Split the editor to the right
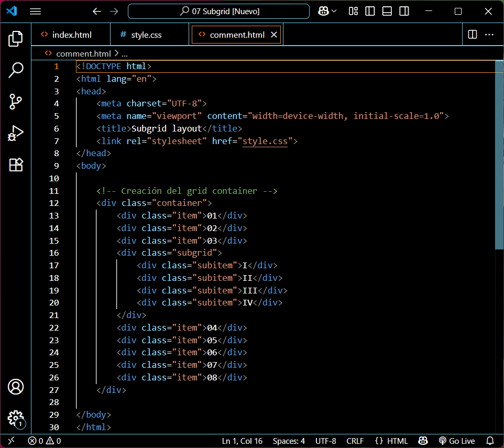The height and width of the screenshot is (448, 504). pyautogui.click(x=473, y=35)
